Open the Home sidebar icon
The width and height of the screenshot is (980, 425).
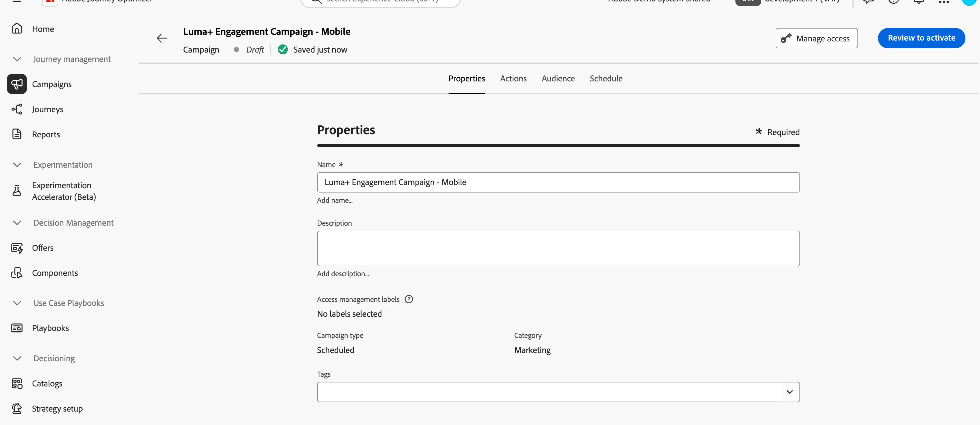[17, 29]
